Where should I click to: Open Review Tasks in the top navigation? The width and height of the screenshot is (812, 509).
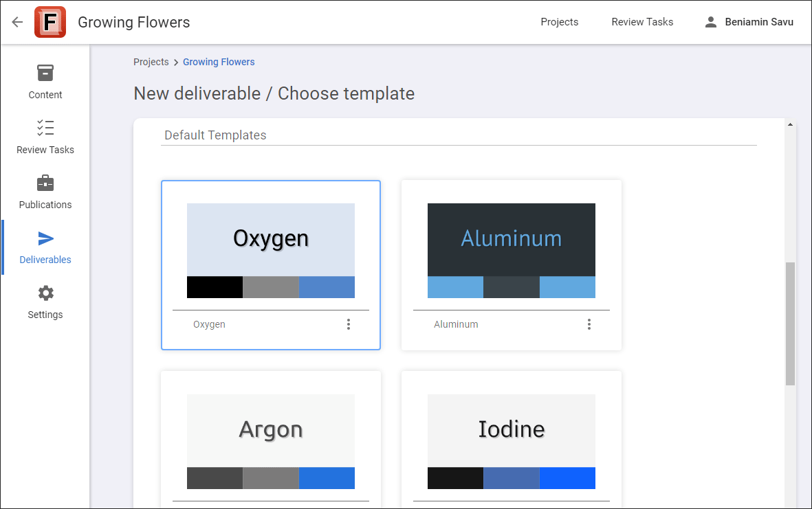coord(642,22)
